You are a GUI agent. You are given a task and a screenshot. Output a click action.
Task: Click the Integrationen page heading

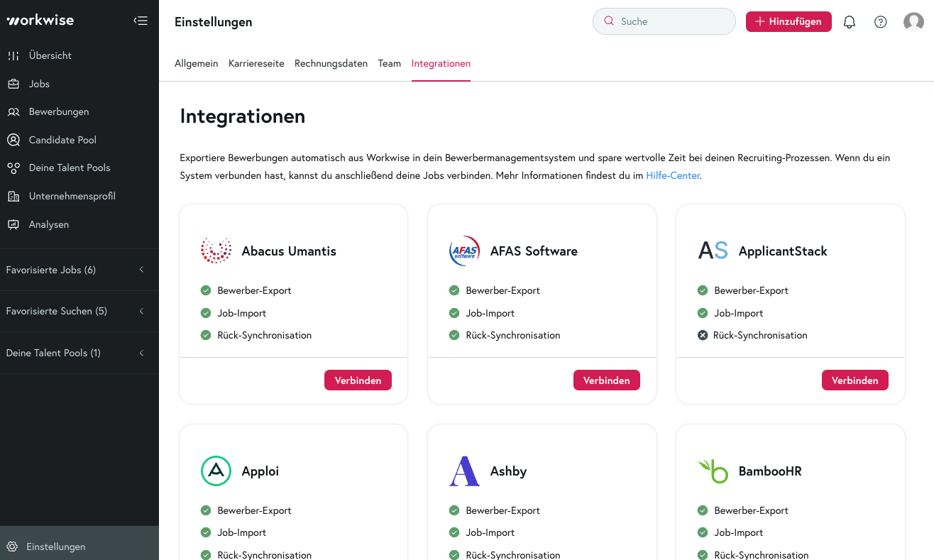click(243, 116)
